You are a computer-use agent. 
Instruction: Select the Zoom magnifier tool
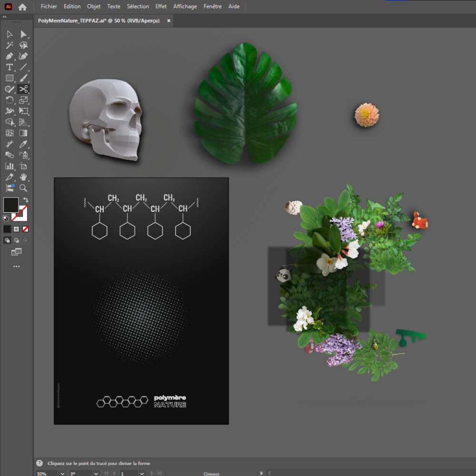point(23,188)
